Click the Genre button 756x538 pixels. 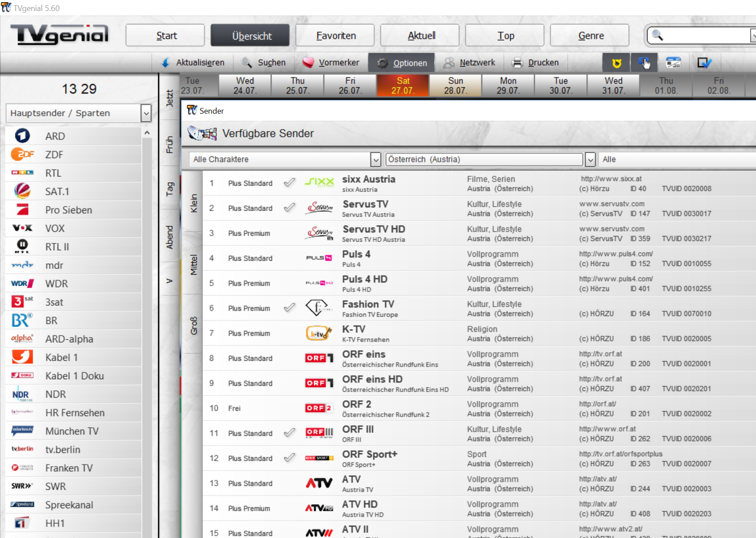click(590, 36)
